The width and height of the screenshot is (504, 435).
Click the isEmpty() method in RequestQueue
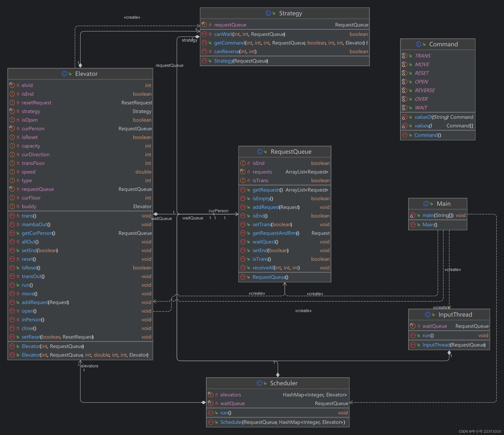285,199
